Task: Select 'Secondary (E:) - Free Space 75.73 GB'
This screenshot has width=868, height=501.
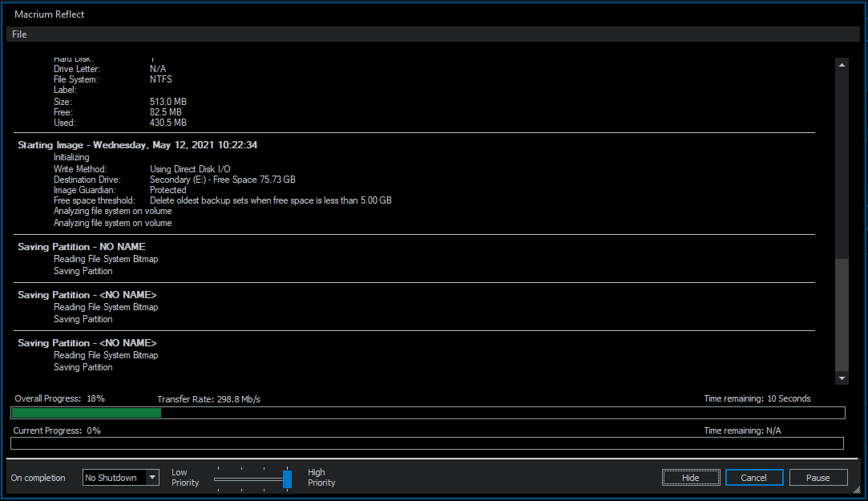Action: click(x=223, y=180)
